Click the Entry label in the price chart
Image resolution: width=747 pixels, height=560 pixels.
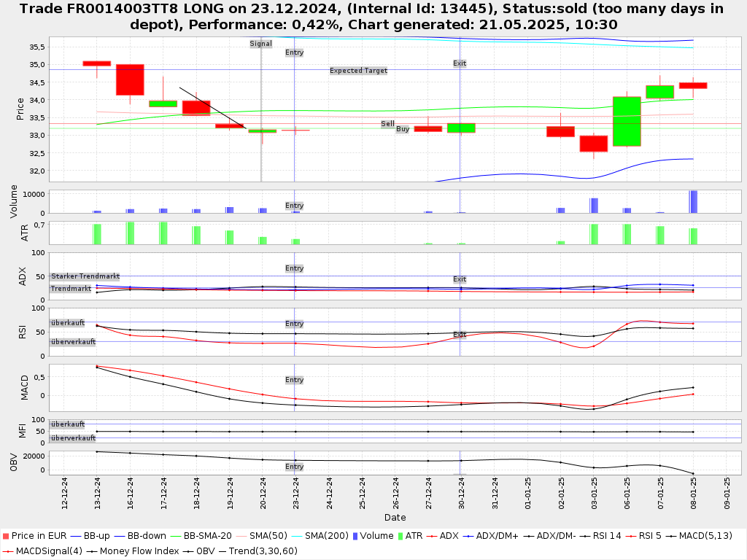pos(294,52)
